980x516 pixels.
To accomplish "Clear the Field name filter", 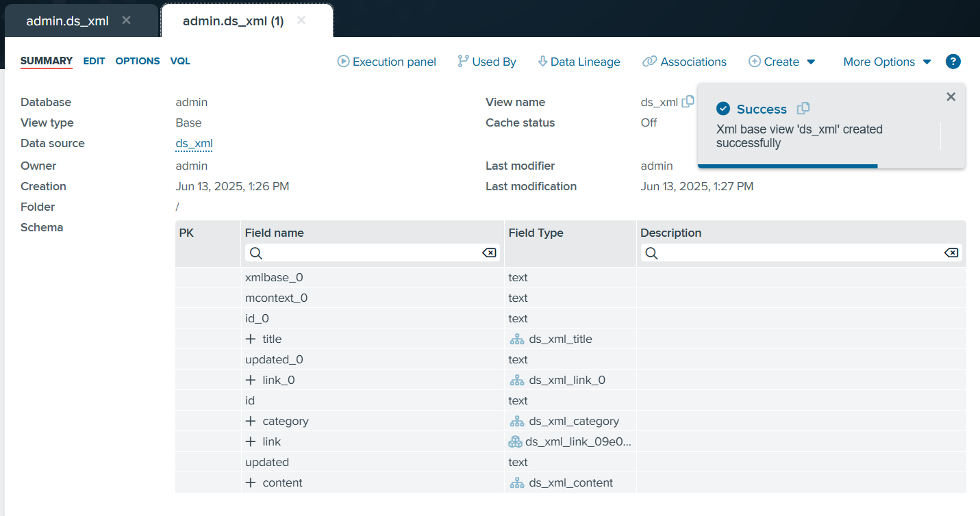I will pyautogui.click(x=489, y=253).
